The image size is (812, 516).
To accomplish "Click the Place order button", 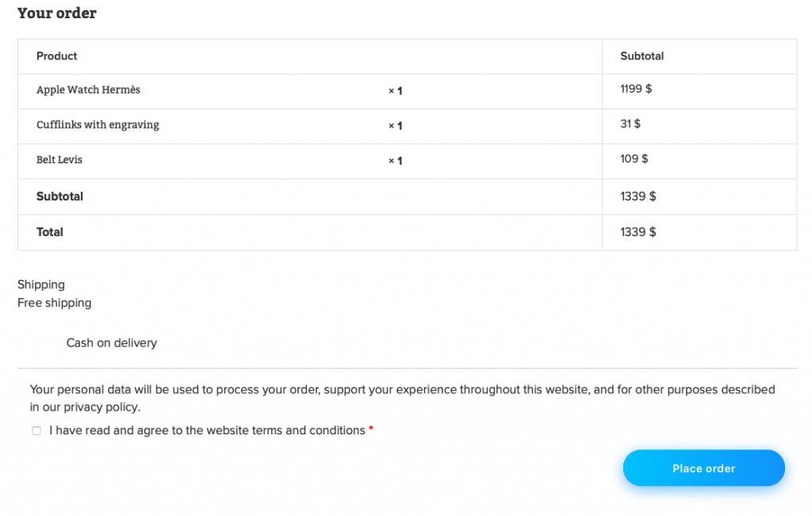I will [x=704, y=468].
